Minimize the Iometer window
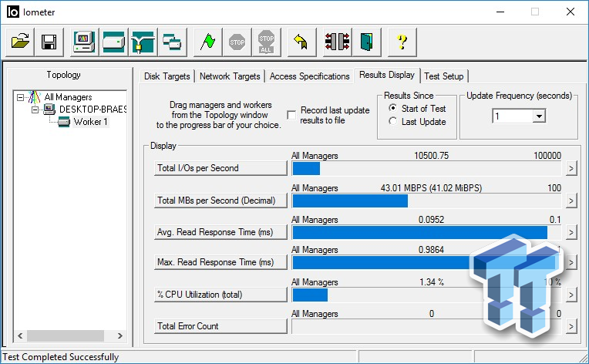This screenshot has height=364, width=589. 500,12
